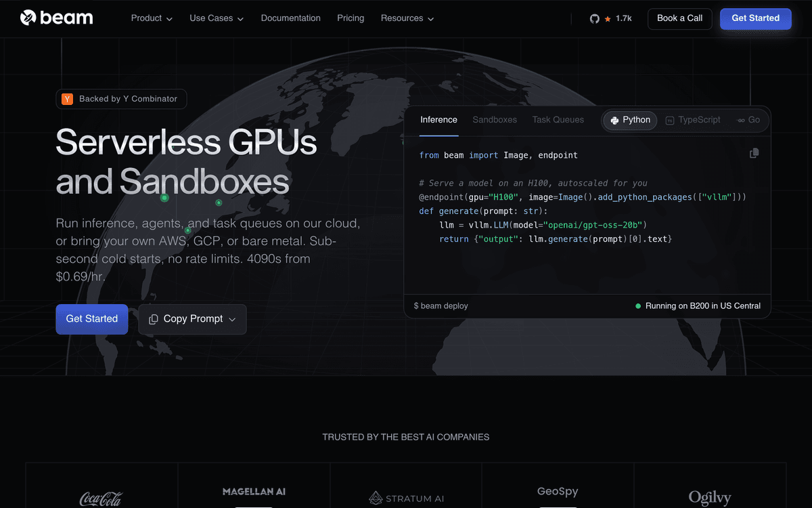Click the beam logo in header
The image size is (812, 508).
(x=56, y=18)
